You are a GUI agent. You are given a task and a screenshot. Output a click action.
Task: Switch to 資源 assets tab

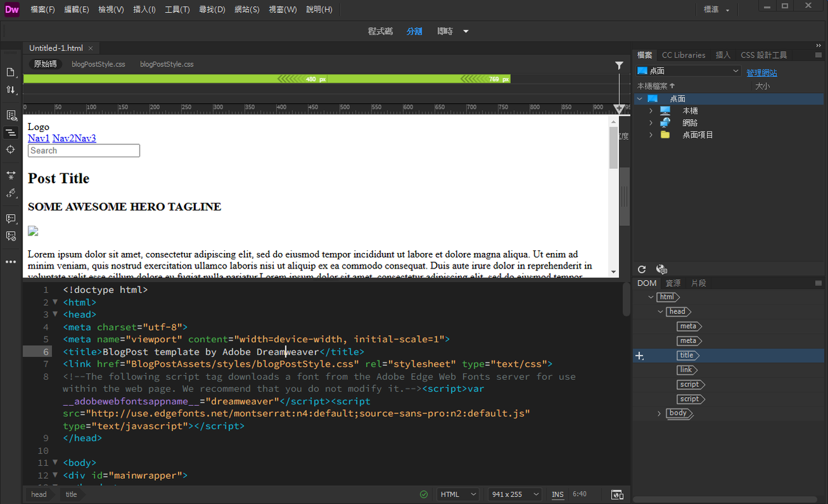point(673,283)
